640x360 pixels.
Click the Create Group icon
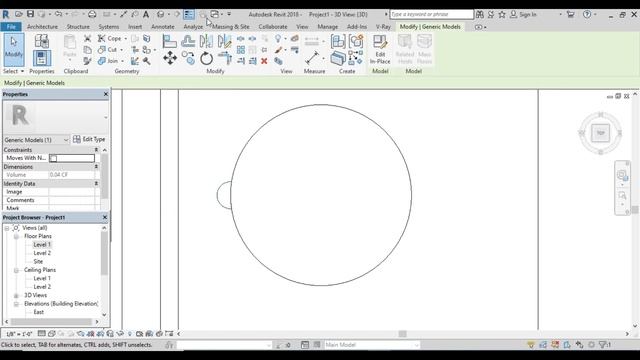coord(356,41)
